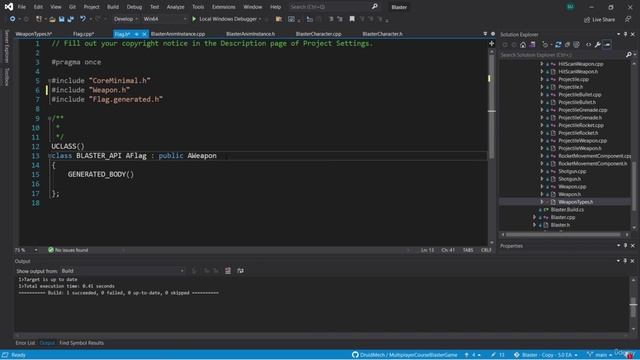
Task: Open the Develop configuration dropdown
Action: click(125, 19)
